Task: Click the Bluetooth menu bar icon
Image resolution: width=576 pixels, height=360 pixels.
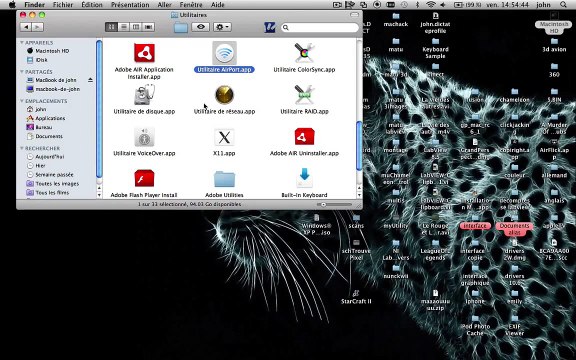Action: click(x=417, y=5)
